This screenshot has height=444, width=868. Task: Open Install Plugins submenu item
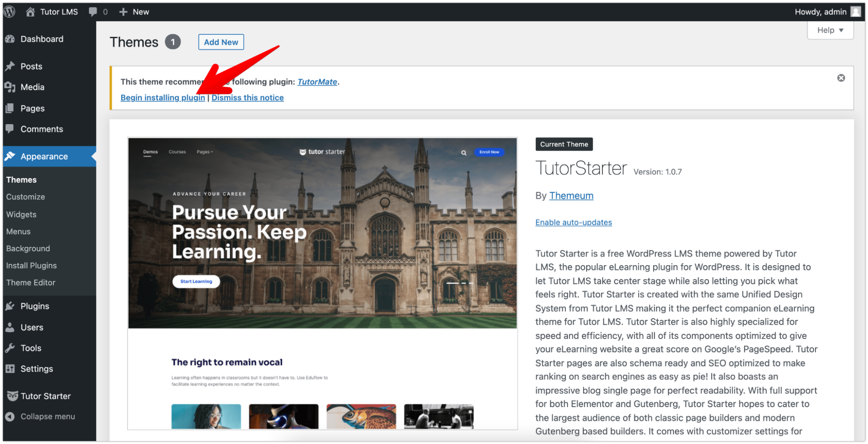click(x=31, y=265)
